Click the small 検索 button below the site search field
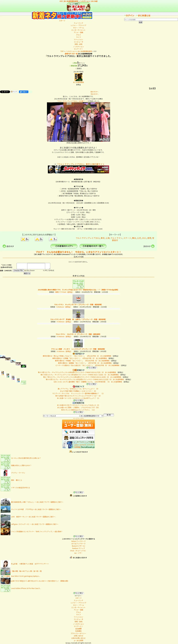Viewport: 178px width, 644px height. pyautogui.click(x=141, y=22)
